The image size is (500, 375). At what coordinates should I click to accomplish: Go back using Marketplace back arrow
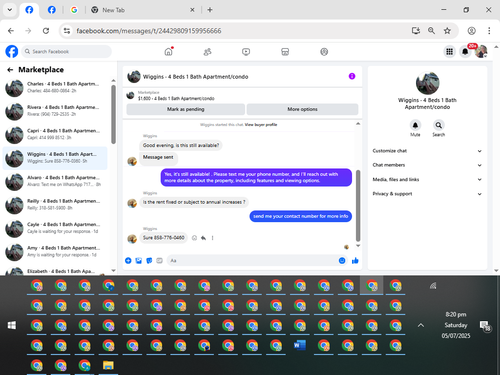[x=10, y=70]
